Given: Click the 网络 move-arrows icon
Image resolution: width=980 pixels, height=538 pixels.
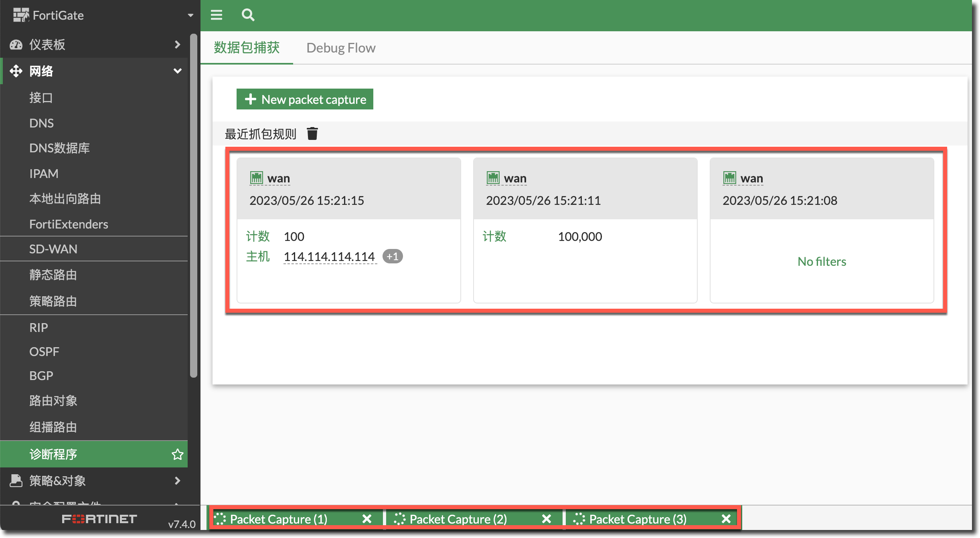Looking at the screenshot, I should tap(16, 71).
